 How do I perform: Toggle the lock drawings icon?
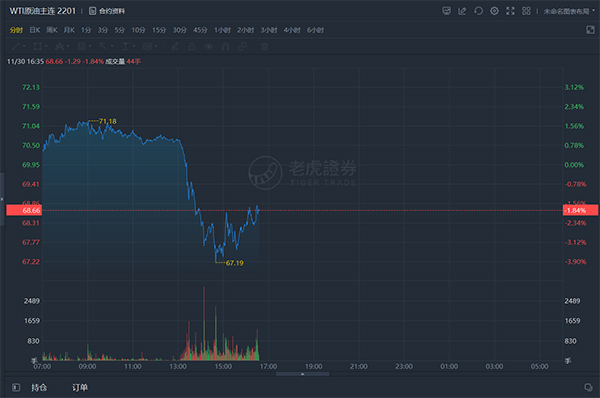[192, 47]
